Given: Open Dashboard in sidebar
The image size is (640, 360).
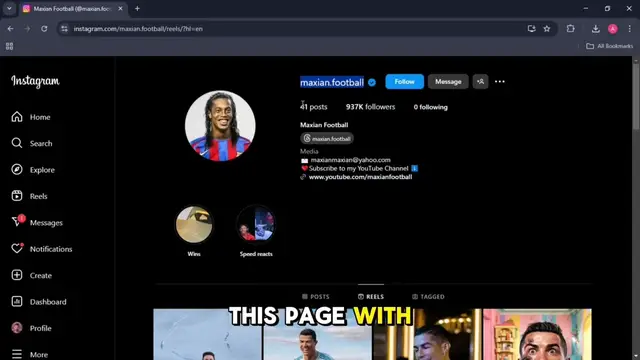Looking at the screenshot, I should pos(39,302).
